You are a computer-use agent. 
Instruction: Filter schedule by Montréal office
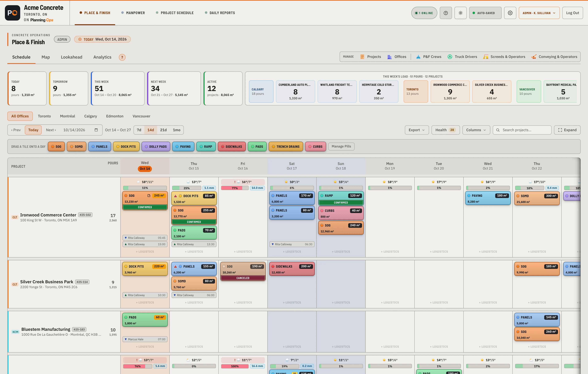point(67,116)
